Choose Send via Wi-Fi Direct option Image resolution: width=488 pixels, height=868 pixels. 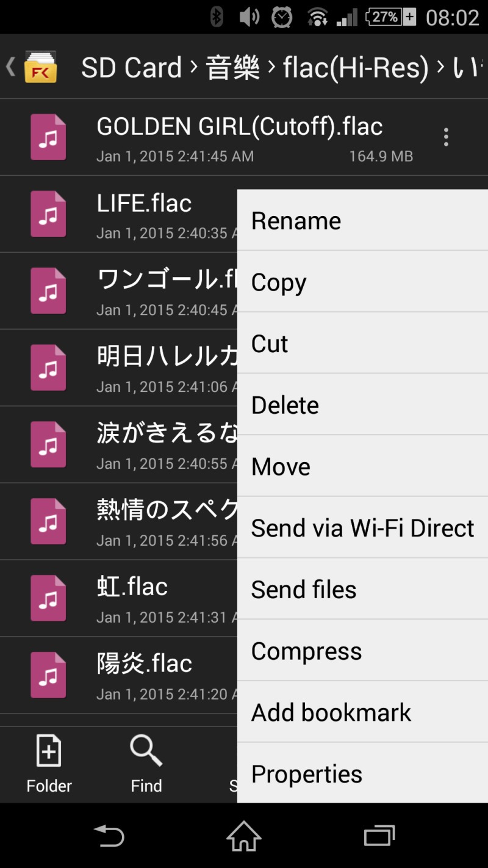tap(362, 528)
